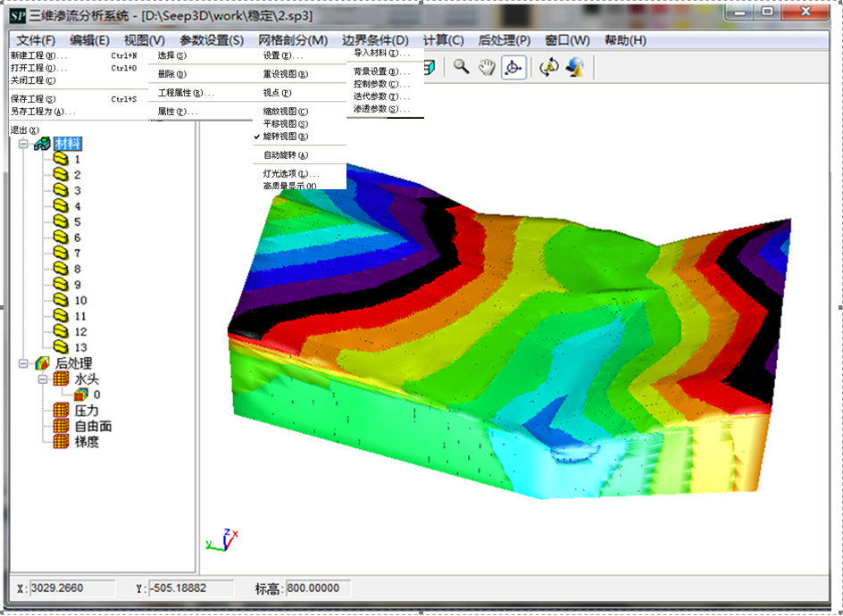Click the rotate view axis tool
The width and height of the screenshot is (843, 616).
tap(513, 68)
